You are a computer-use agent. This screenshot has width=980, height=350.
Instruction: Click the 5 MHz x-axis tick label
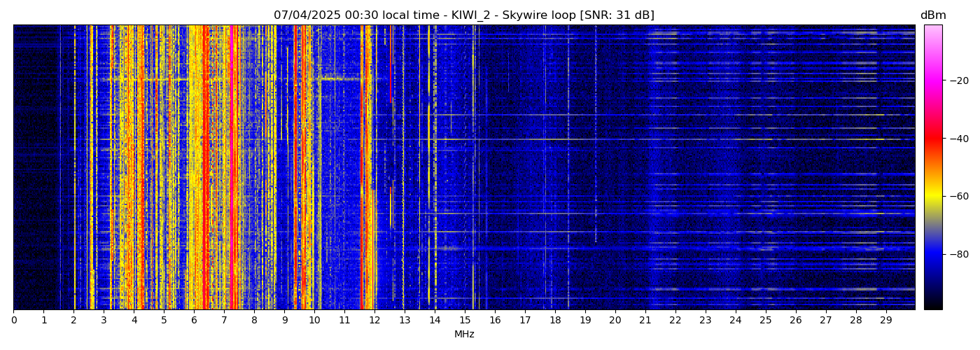click(x=164, y=321)
